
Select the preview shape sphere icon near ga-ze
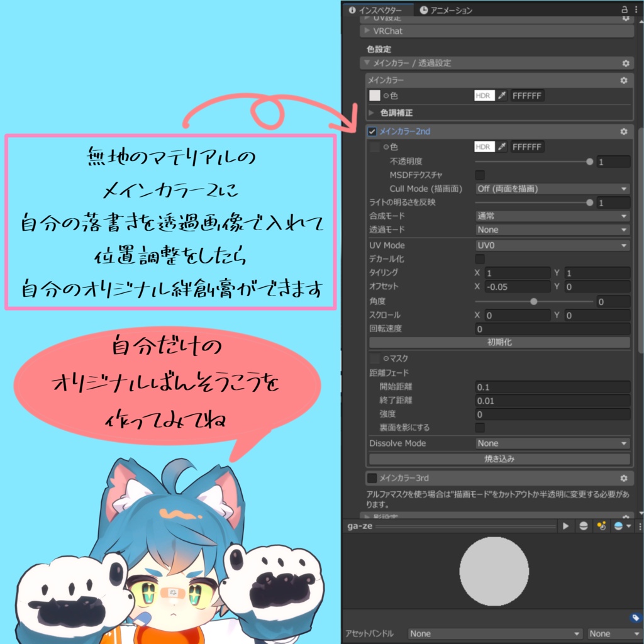coord(584,526)
